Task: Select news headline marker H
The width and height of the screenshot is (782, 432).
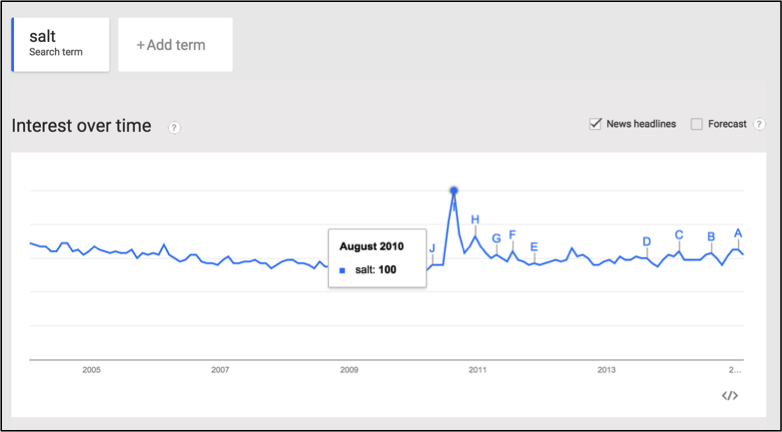Action: pyautogui.click(x=475, y=219)
